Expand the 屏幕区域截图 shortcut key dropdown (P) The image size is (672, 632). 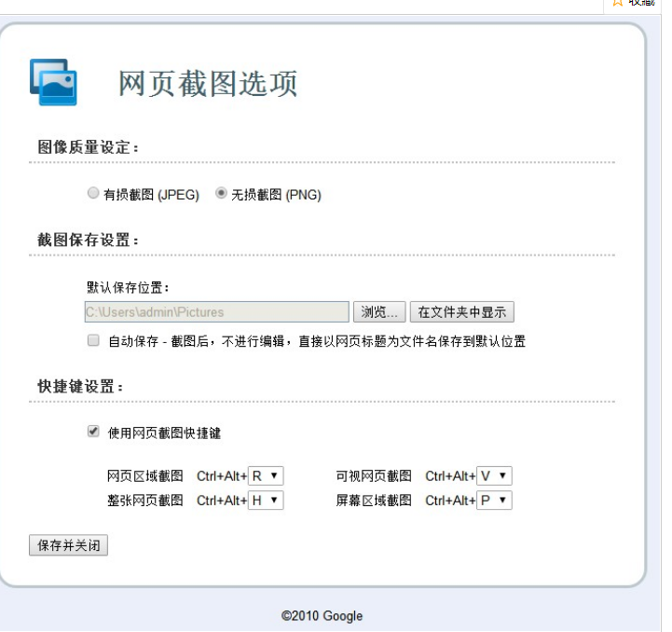(x=494, y=501)
